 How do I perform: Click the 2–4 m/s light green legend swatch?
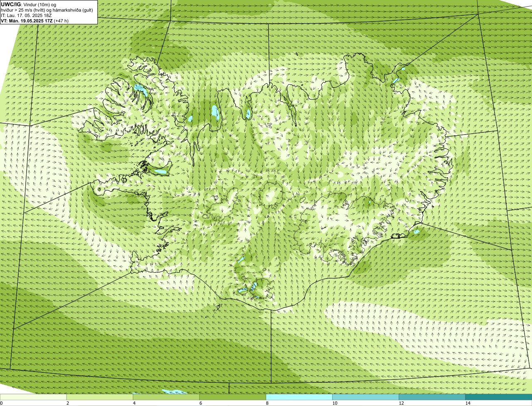click(100, 397)
